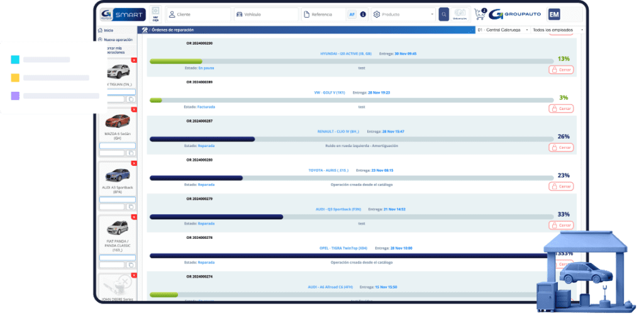Remove the Audi A3 Sportback card
644x330 pixels.
point(134,163)
